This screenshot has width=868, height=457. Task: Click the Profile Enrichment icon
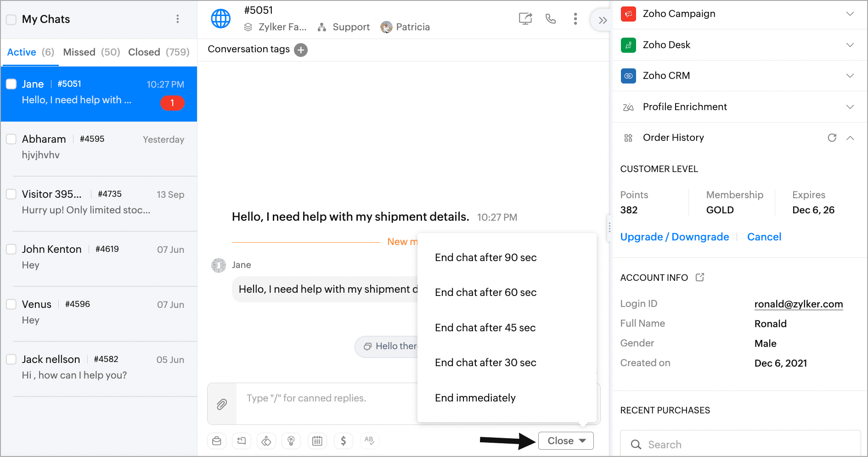[628, 107]
